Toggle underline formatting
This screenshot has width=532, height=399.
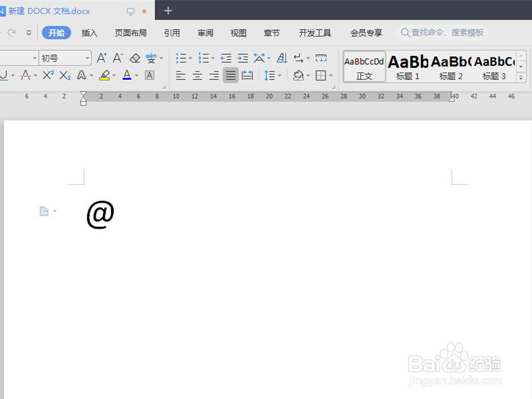(4, 75)
